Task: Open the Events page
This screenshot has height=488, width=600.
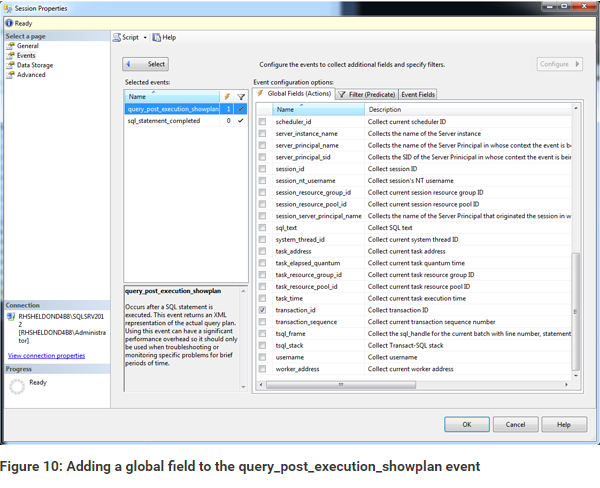Action: pos(26,55)
